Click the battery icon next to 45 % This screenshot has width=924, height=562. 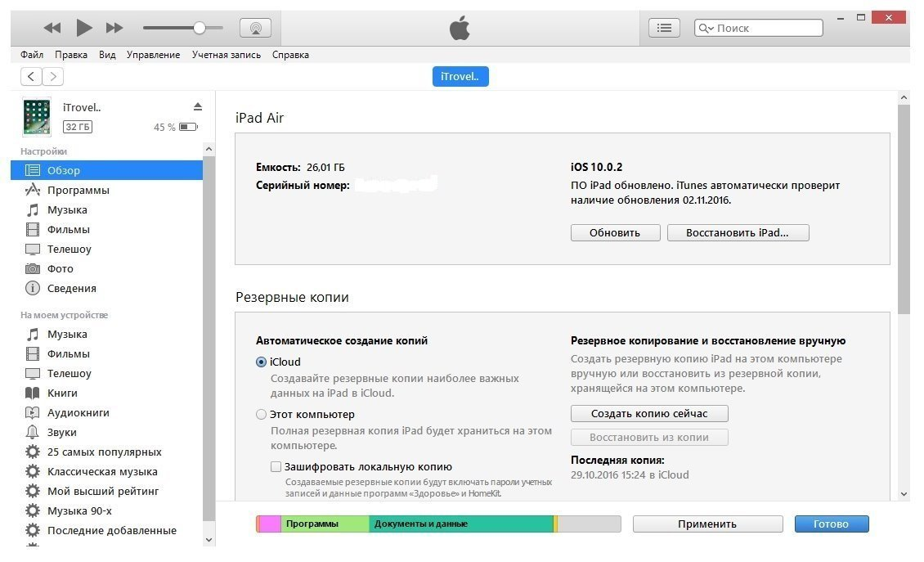pyautogui.click(x=189, y=127)
